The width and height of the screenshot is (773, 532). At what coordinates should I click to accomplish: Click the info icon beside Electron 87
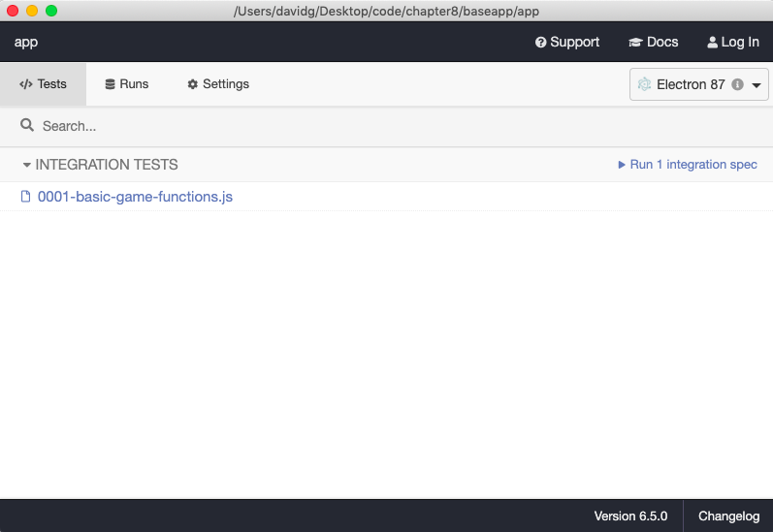point(737,84)
